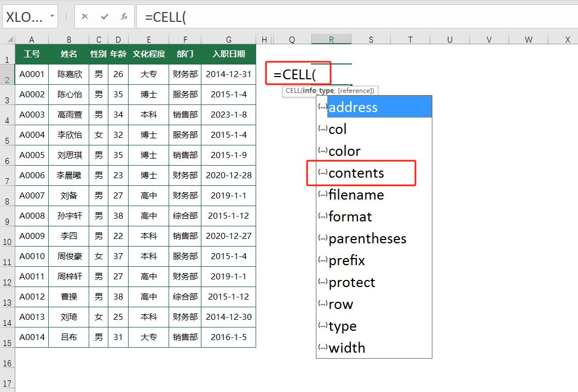Click [reference] argument in function tooltip
The width and height of the screenshot is (578, 392).
[x=355, y=91]
